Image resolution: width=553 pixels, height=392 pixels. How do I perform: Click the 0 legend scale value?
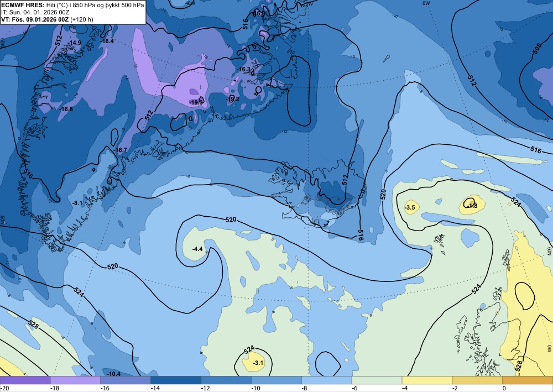click(504, 388)
